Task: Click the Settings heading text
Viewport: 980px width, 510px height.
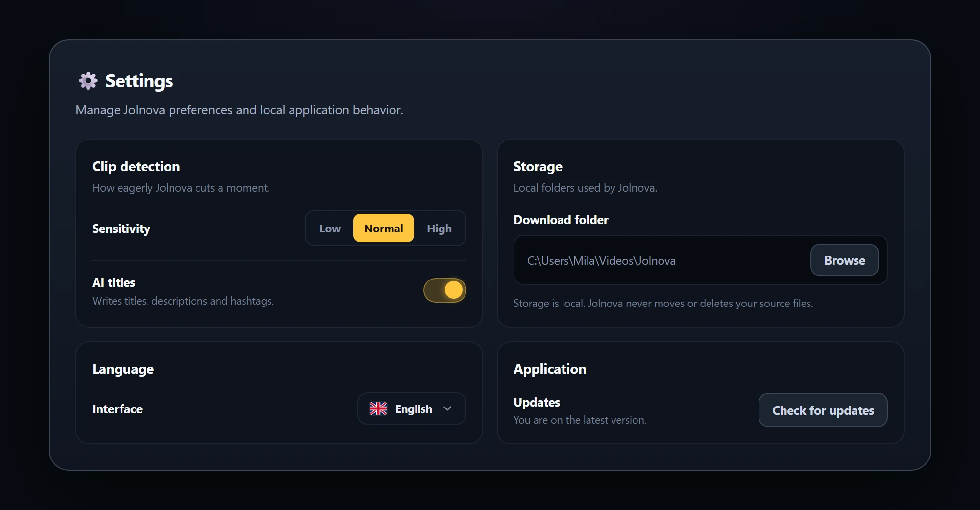Action: 139,81
